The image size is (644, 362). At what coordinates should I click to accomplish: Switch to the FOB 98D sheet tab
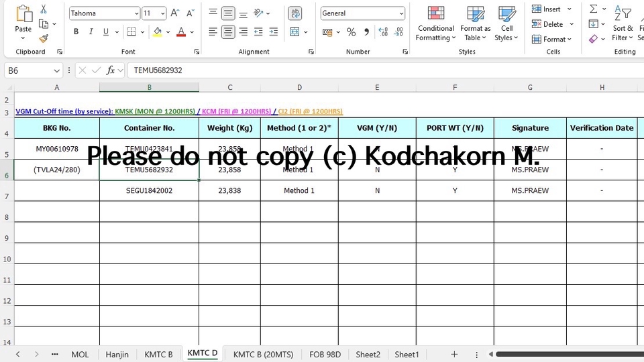[x=325, y=355]
